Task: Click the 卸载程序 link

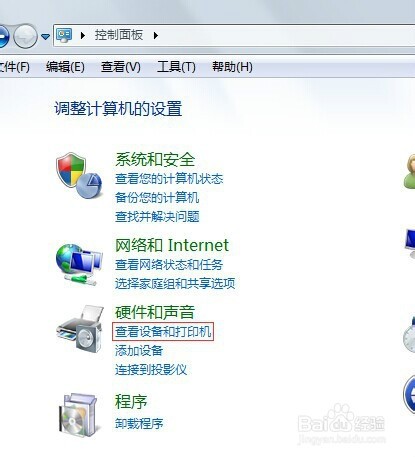Action: [139, 424]
